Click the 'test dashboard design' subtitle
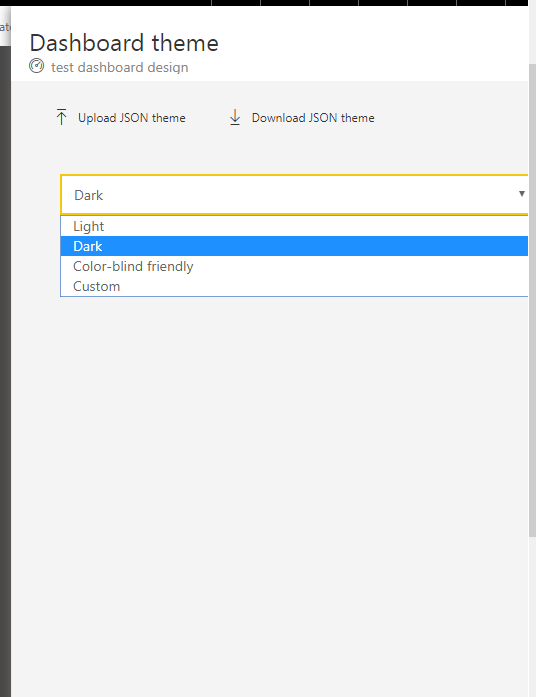Screen dimensions: 536x697 [120, 67]
